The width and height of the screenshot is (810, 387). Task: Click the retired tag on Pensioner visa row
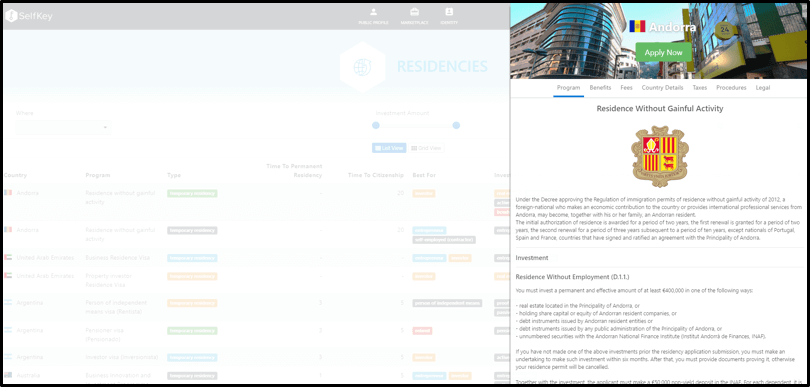click(x=422, y=330)
